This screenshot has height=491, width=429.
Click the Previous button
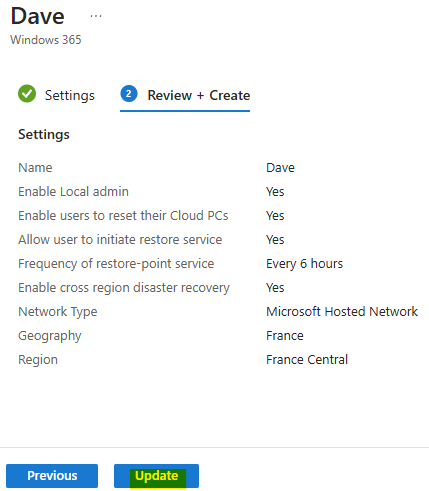(x=52, y=476)
